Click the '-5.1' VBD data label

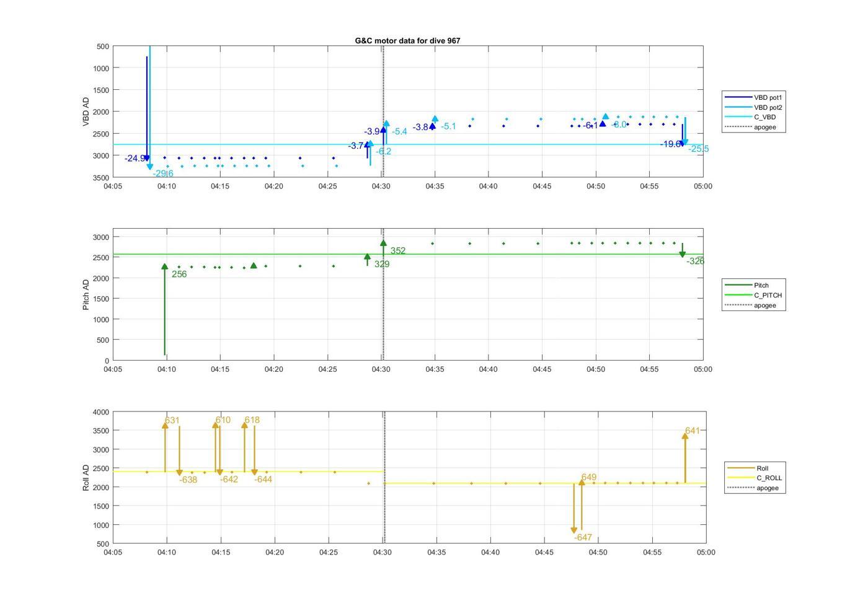coord(448,126)
